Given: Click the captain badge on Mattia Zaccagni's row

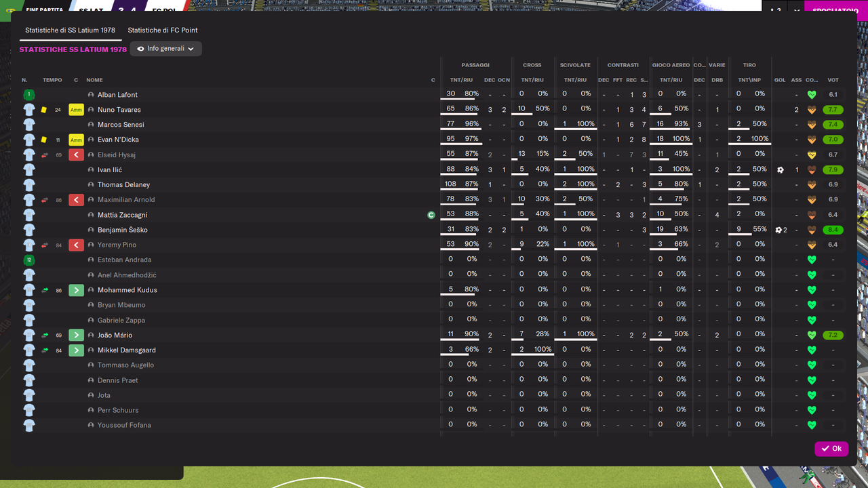Looking at the screenshot, I should (431, 215).
